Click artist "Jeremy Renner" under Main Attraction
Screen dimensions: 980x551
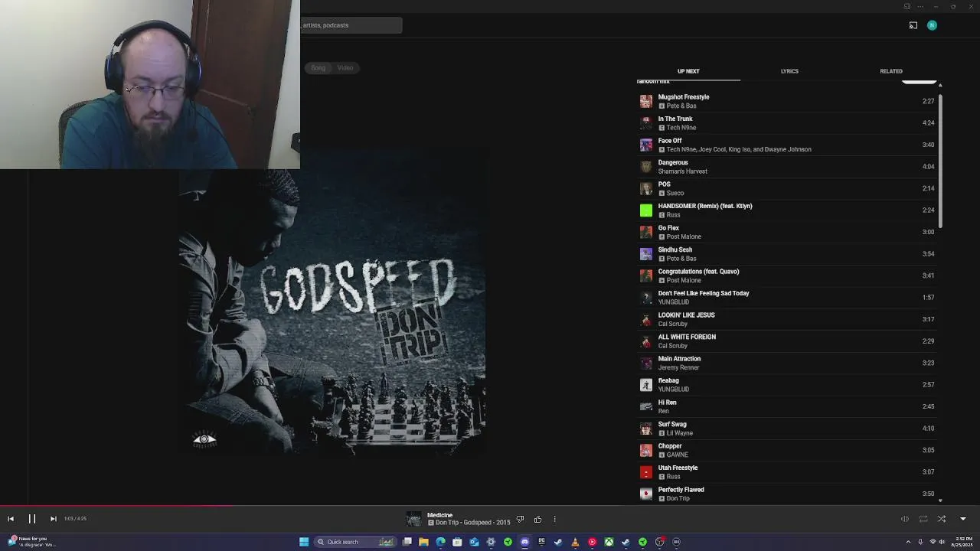(678, 367)
